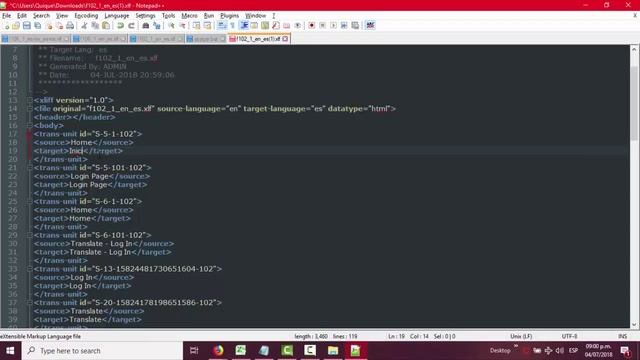This screenshot has width=640, height=360.
Task: Click the Open file toolbar icon
Action: (x=16, y=25)
